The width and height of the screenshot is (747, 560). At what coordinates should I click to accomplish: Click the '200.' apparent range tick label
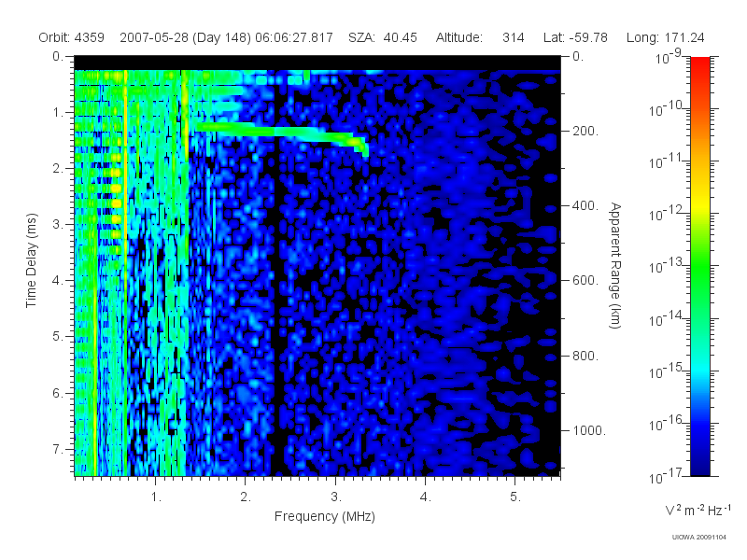point(585,131)
